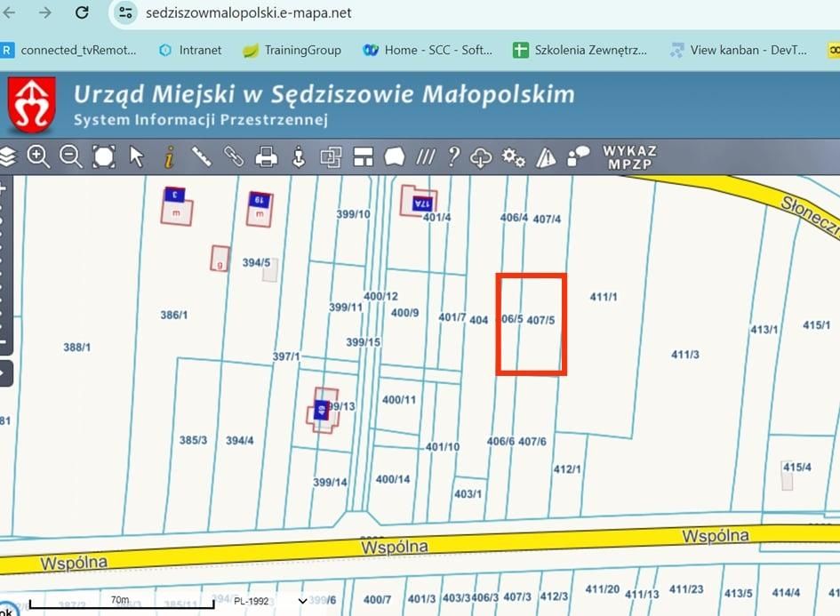
Task: Open the print map tool
Action: (x=264, y=157)
